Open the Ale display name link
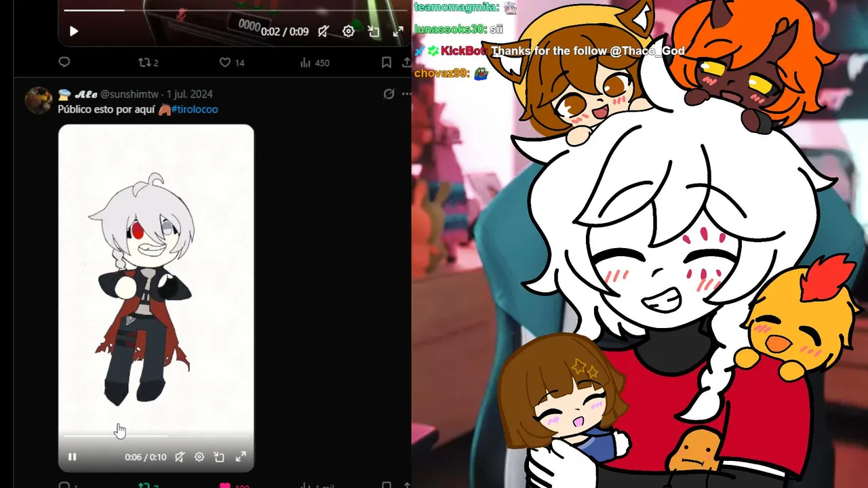The width and height of the screenshot is (868, 488). pos(77,94)
